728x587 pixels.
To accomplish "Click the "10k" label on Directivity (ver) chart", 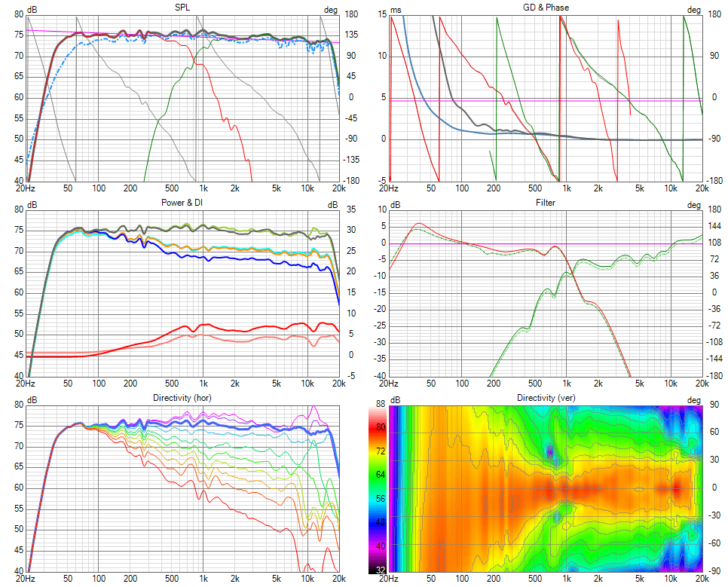I will [671, 579].
